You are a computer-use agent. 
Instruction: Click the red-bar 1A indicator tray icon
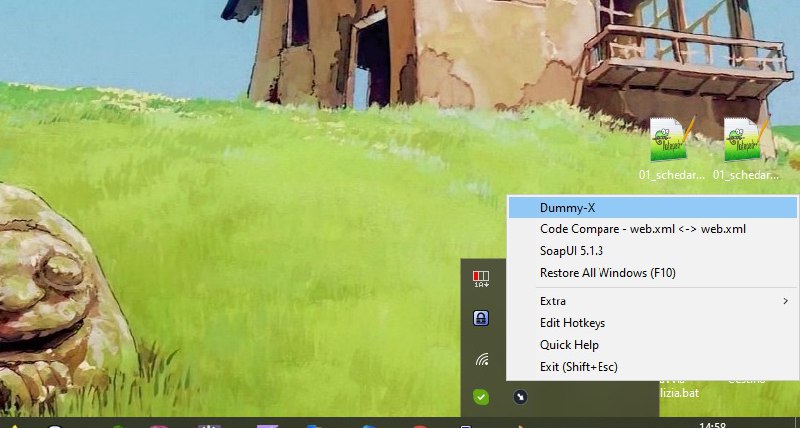[x=482, y=279]
